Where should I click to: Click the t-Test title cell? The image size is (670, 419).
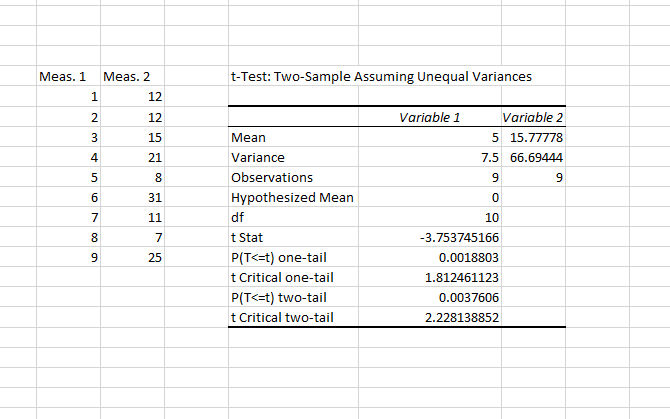point(382,77)
